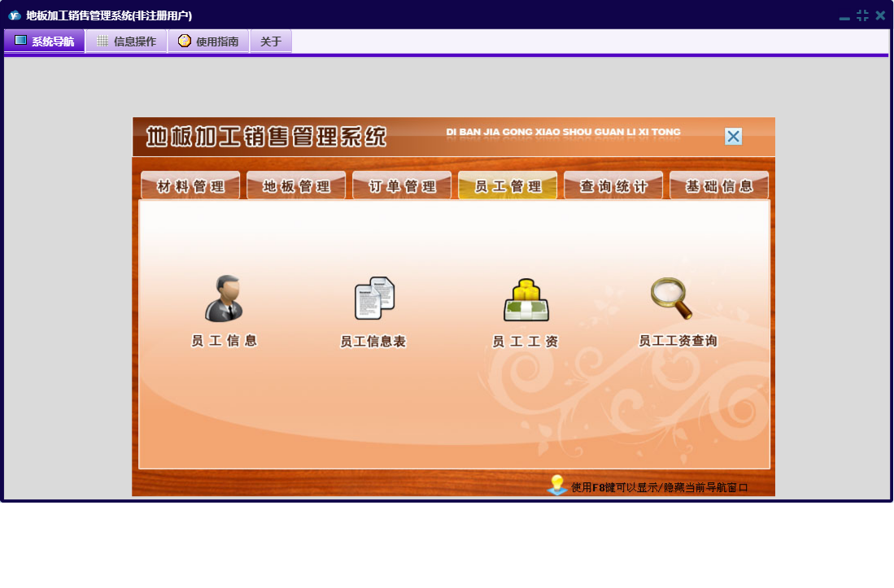Open the 员工信息表 documents icon

click(374, 298)
